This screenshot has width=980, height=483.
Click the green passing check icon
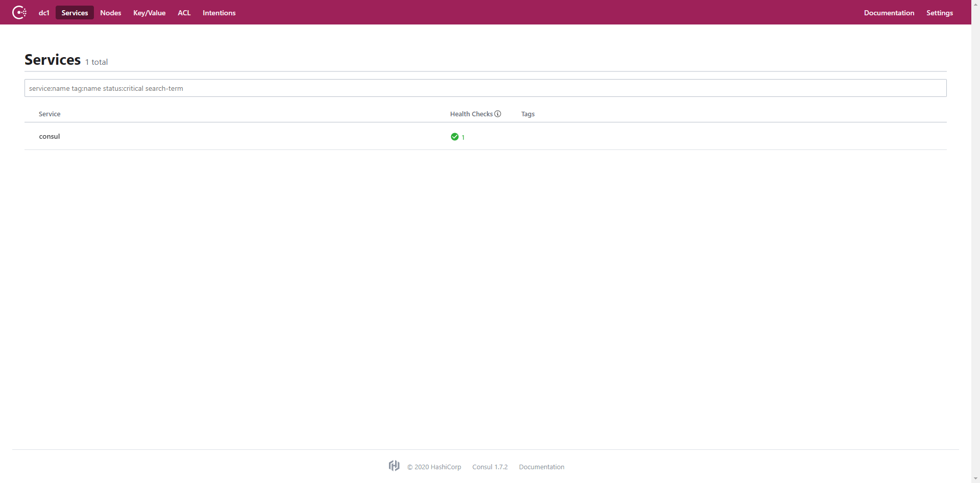click(x=455, y=137)
